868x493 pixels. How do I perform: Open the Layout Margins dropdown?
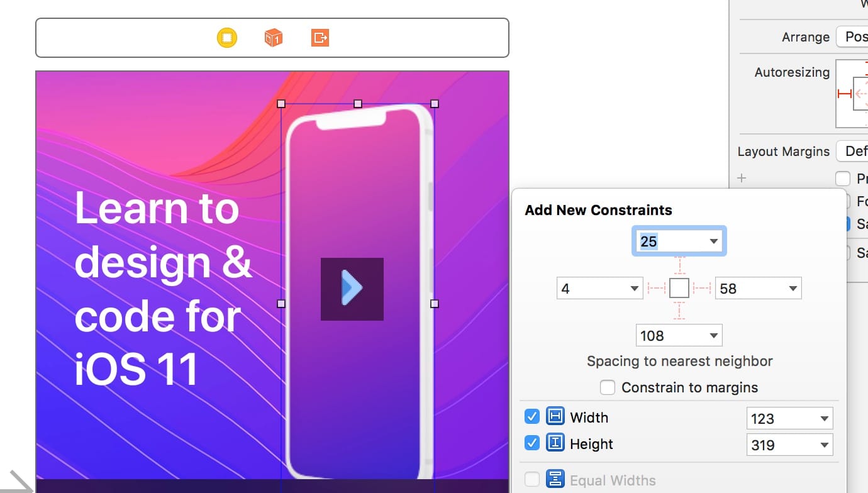point(852,151)
